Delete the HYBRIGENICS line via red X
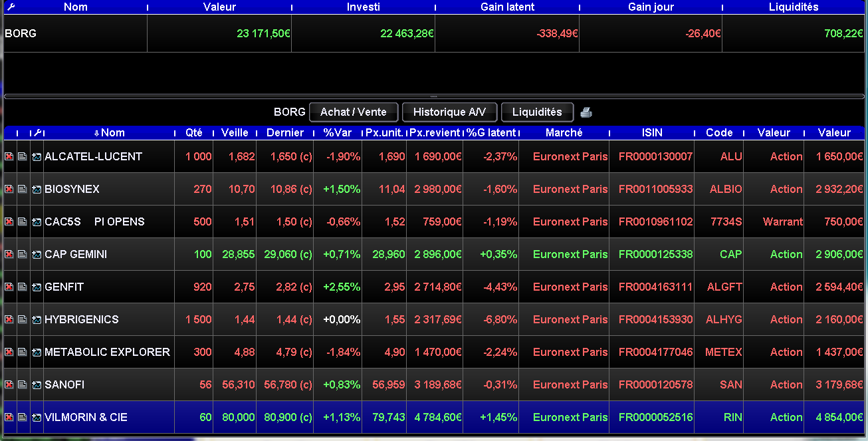 (x=9, y=319)
